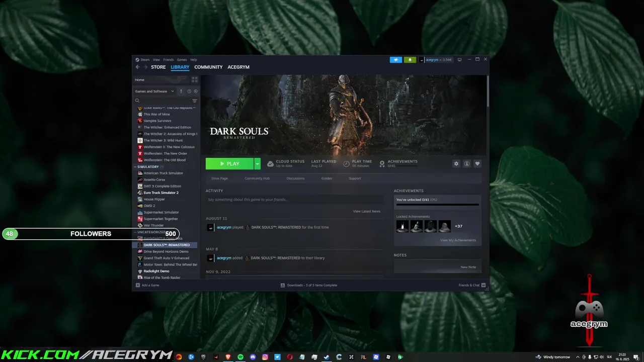Show hidden system tray icons chevron
Screen dimensions: 644x362
578,357
